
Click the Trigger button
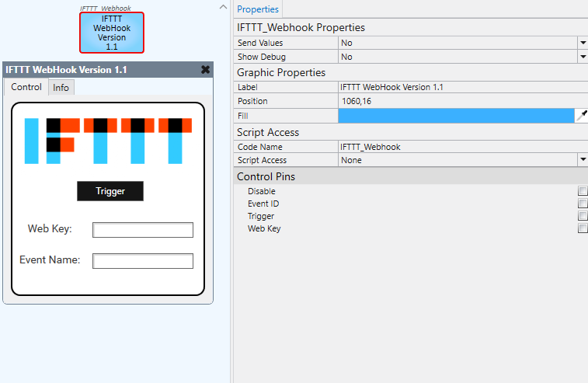click(110, 191)
